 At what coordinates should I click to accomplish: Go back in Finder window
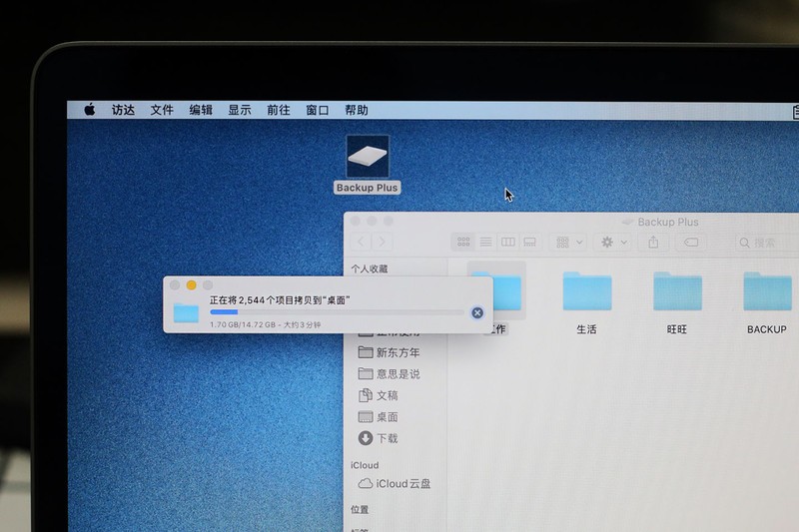click(x=361, y=242)
